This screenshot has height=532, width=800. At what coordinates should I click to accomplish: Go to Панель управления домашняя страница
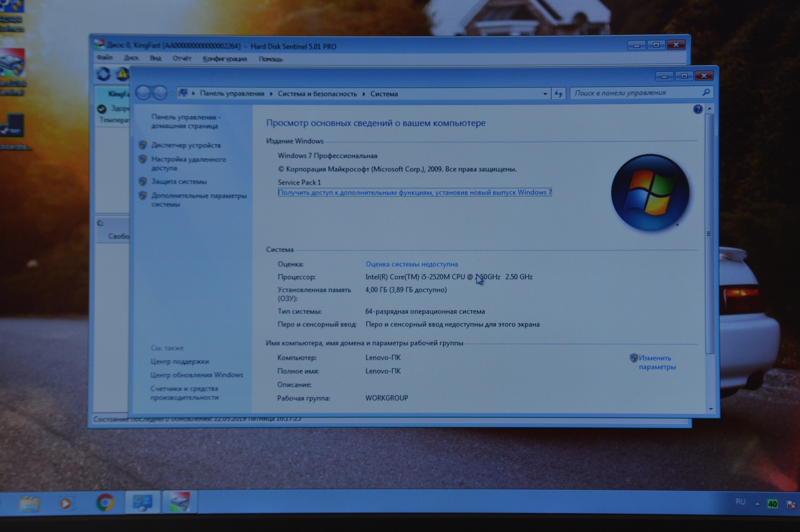pyautogui.click(x=186, y=121)
